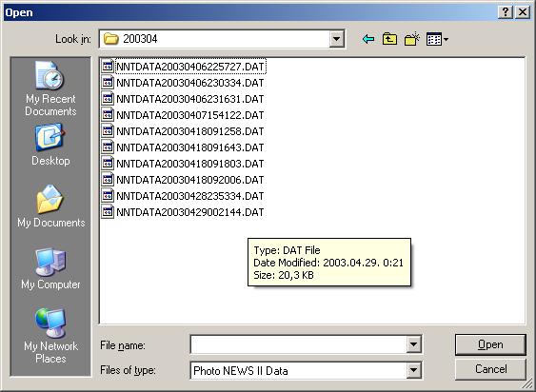Image resolution: width=536 pixels, height=392 pixels.
Task: Select file NNTDATA20030418091258.DAT
Action: [183, 131]
